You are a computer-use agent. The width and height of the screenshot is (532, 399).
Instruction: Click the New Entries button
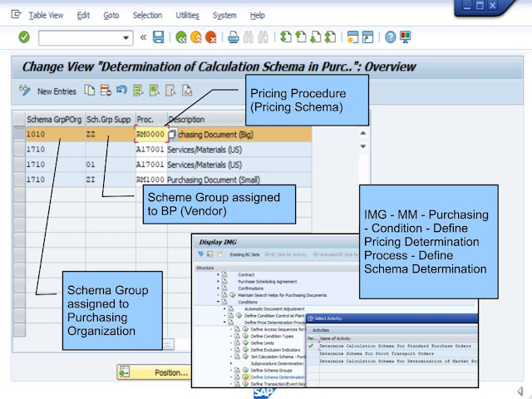pos(57,91)
